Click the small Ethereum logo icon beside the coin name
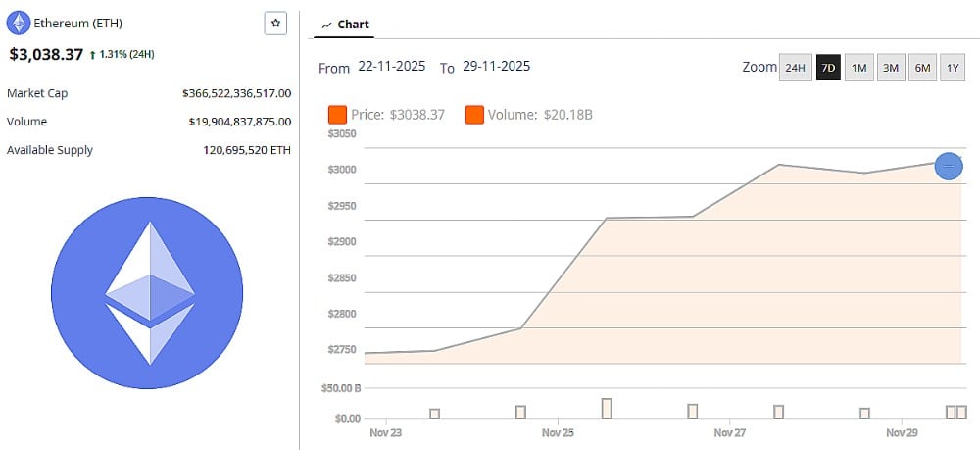Viewport: 980px width, 450px height. tap(18, 24)
